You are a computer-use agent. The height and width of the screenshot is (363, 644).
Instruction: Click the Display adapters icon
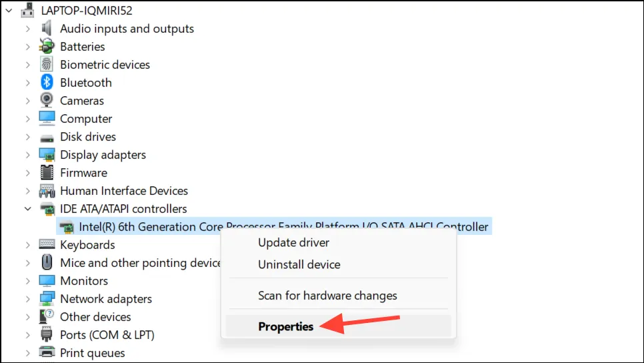click(x=47, y=155)
